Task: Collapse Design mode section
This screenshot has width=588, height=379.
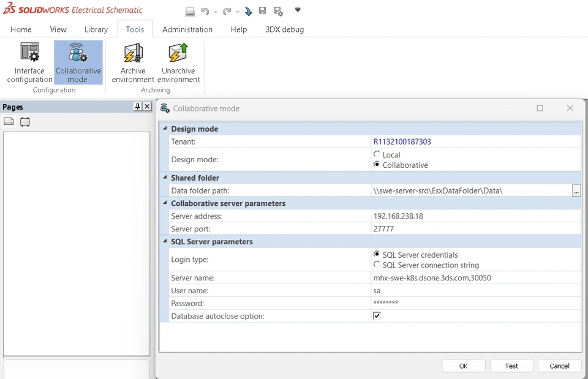Action: coord(165,128)
